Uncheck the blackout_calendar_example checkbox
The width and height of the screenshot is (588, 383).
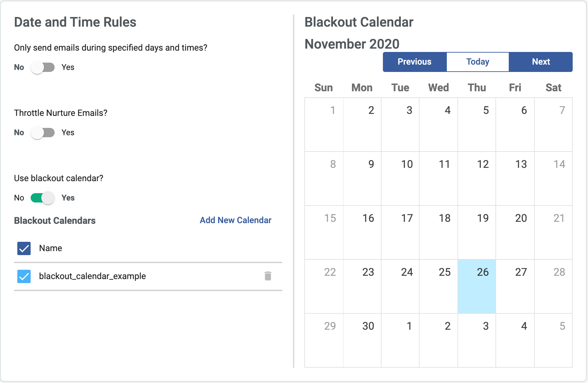click(x=24, y=276)
